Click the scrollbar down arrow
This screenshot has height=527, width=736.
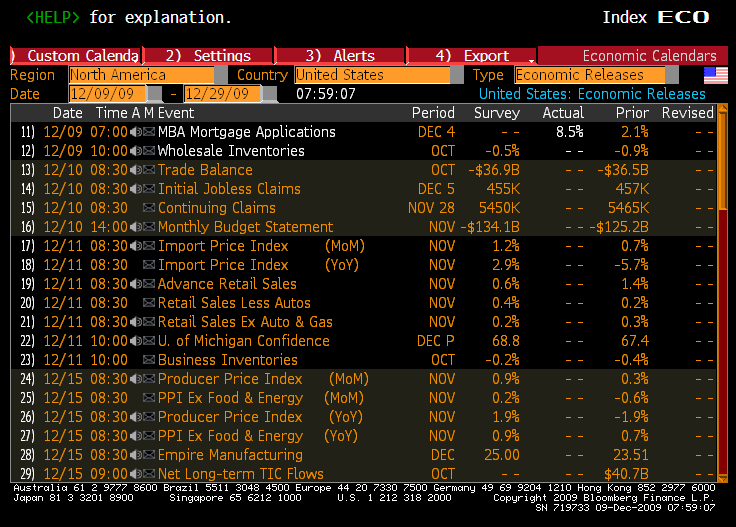723,479
